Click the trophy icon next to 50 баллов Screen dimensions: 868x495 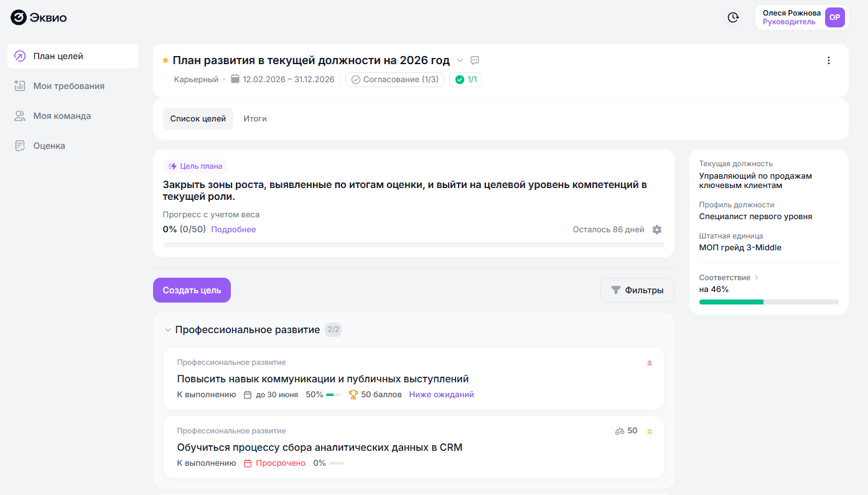353,395
